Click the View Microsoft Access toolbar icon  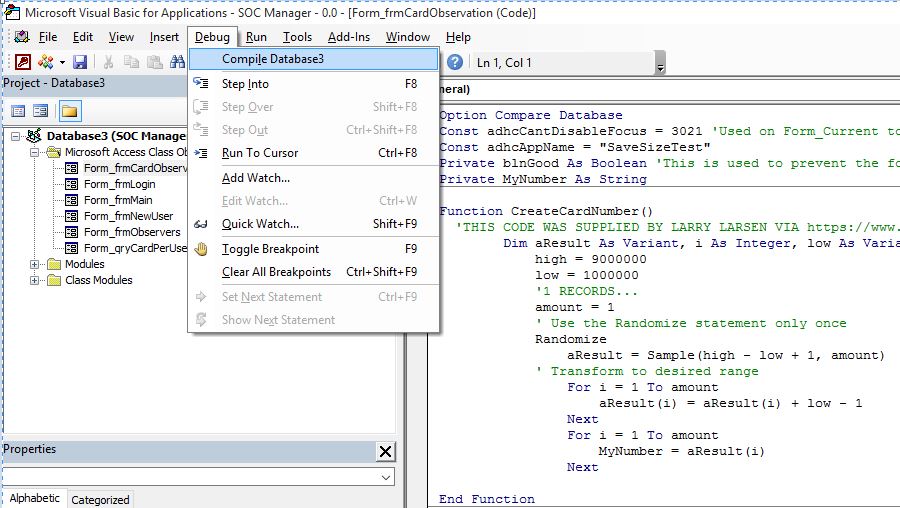click(22, 62)
